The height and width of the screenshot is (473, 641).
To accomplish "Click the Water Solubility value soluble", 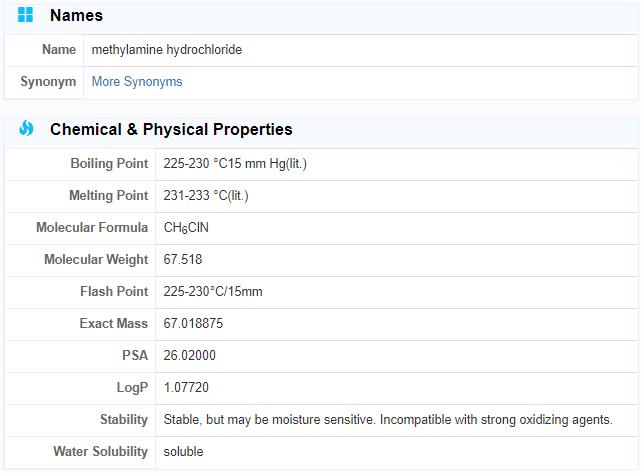I will tap(183, 452).
